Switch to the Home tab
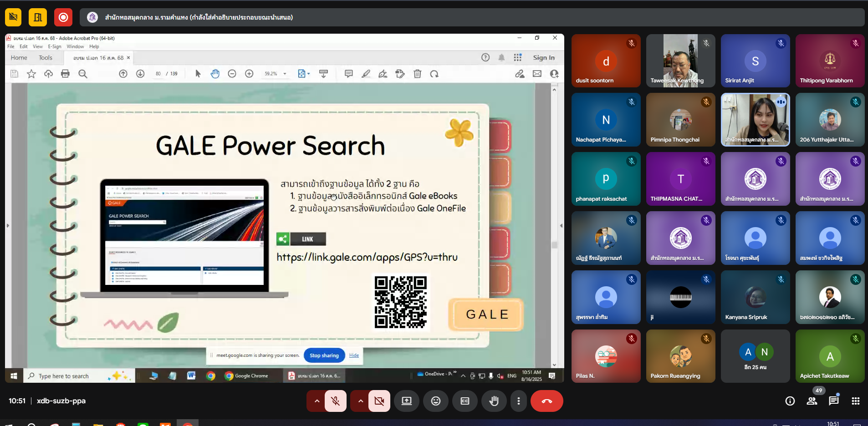Screen dimensions: 868x426 point(19,58)
